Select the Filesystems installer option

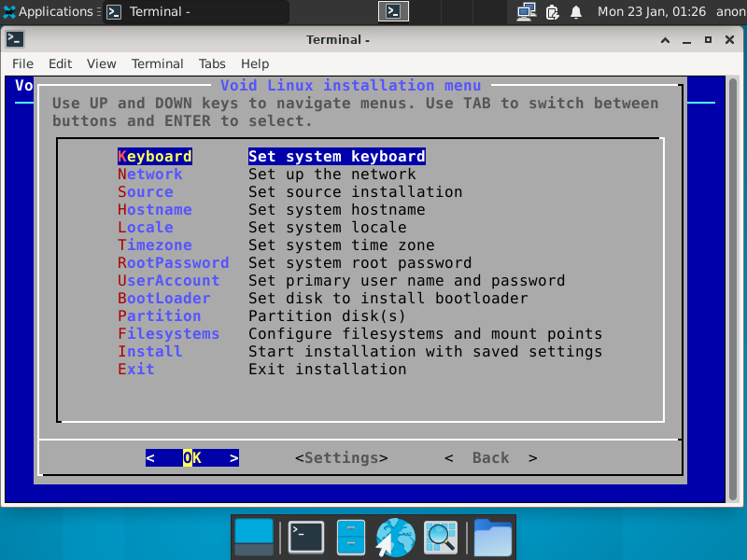169,333
